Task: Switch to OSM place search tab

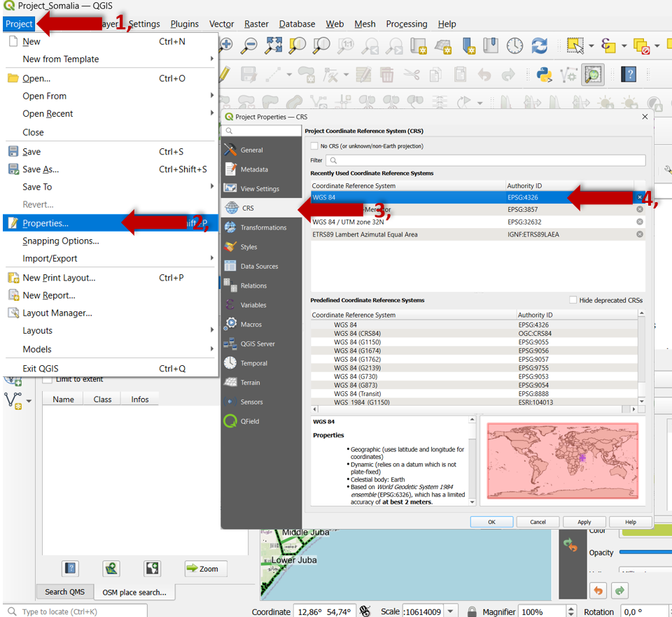Action: [134, 592]
